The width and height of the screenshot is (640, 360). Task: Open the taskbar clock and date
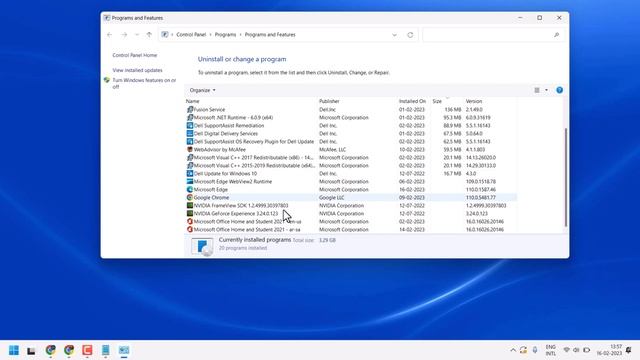coord(609,350)
